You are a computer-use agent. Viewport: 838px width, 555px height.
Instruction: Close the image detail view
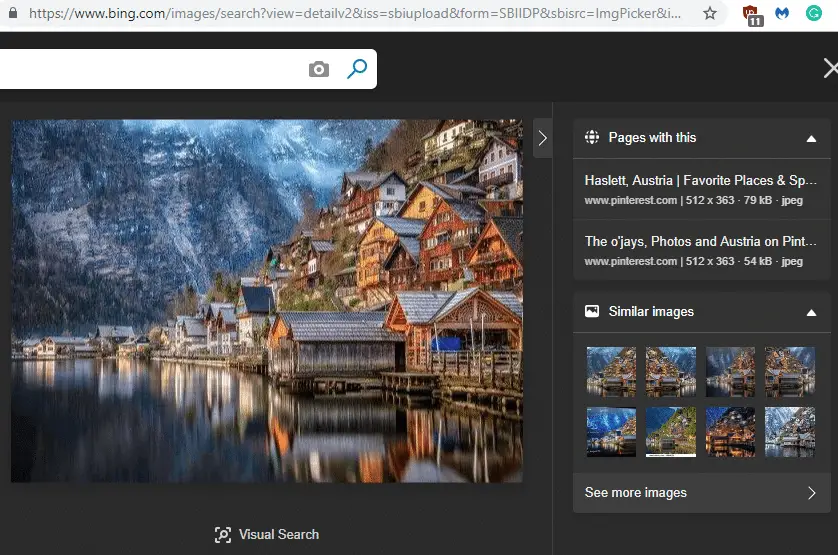coord(830,68)
